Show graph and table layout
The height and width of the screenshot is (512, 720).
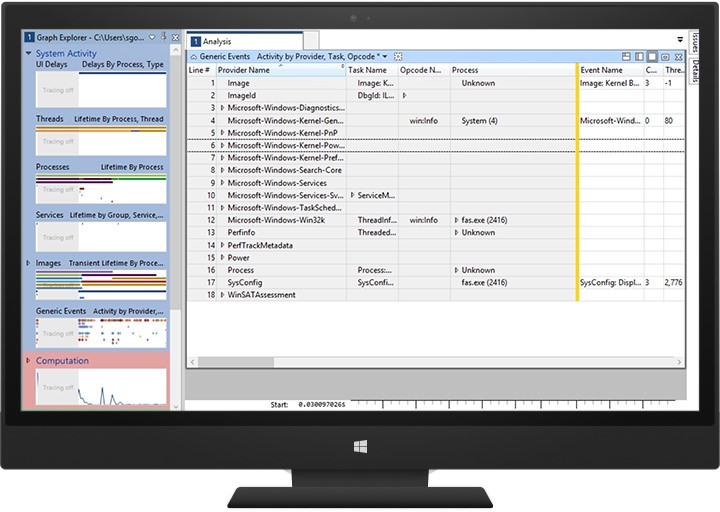click(x=626, y=56)
